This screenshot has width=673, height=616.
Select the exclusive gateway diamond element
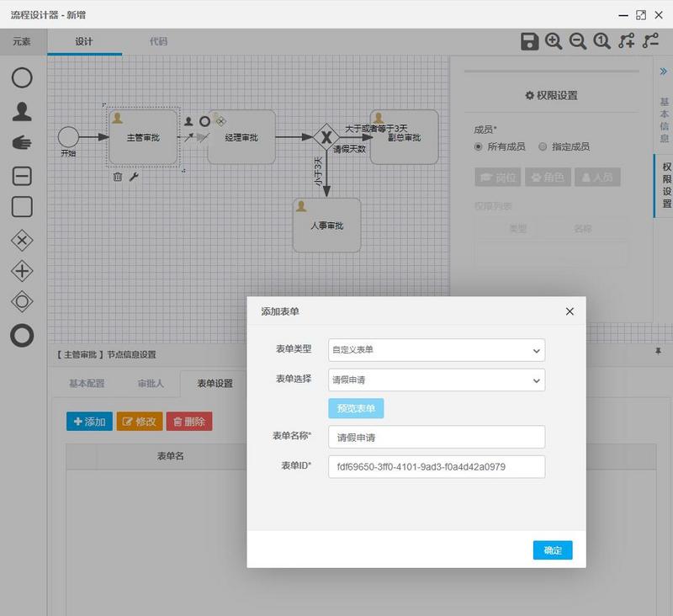21,239
